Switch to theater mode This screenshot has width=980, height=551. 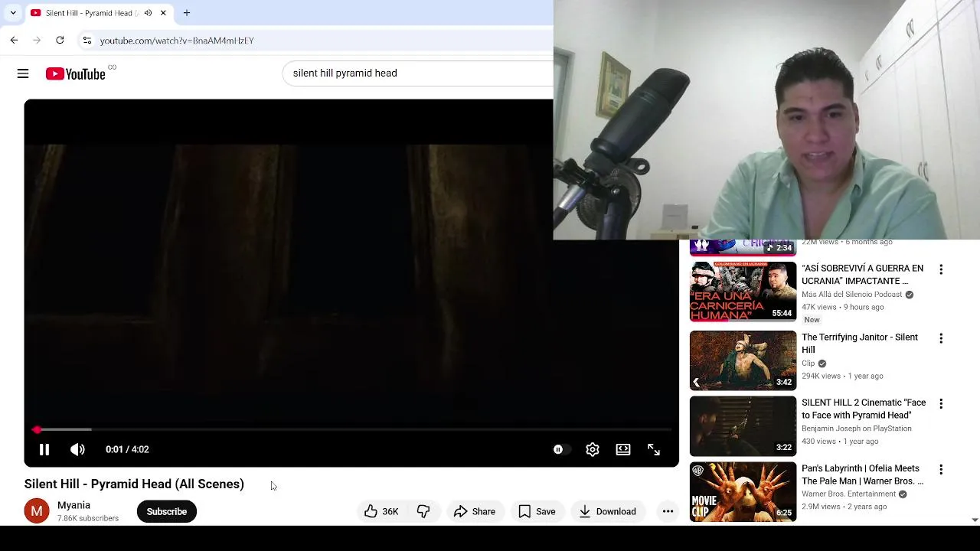[623, 449]
